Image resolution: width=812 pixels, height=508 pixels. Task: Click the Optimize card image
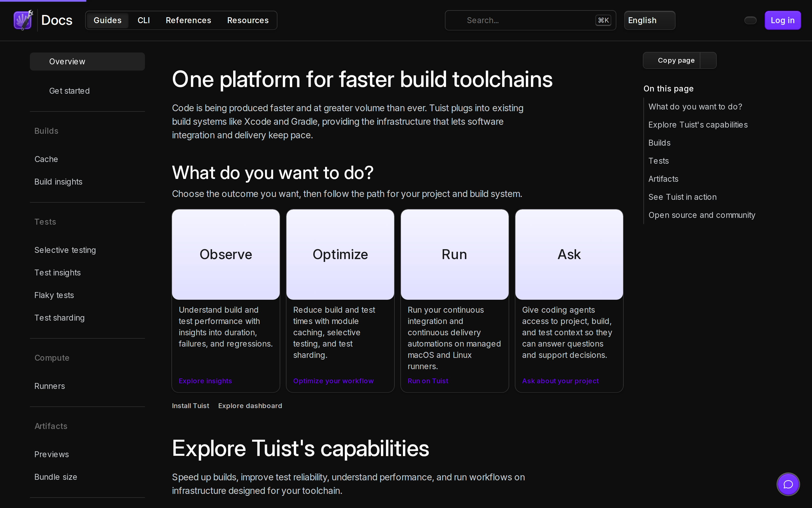(x=340, y=254)
